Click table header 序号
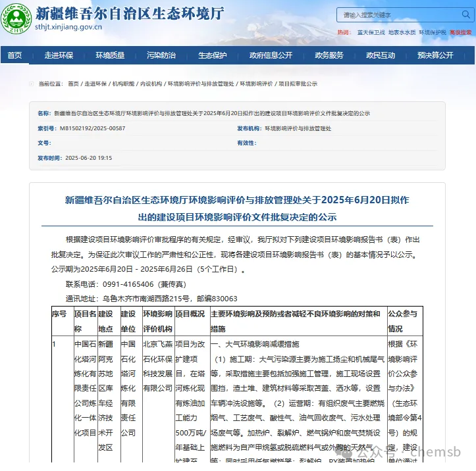Screen dimensions: 476x471 click(59, 314)
